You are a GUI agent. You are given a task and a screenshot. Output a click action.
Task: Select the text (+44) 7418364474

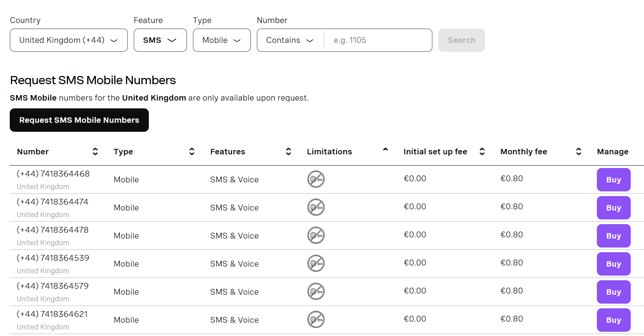[53, 202]
